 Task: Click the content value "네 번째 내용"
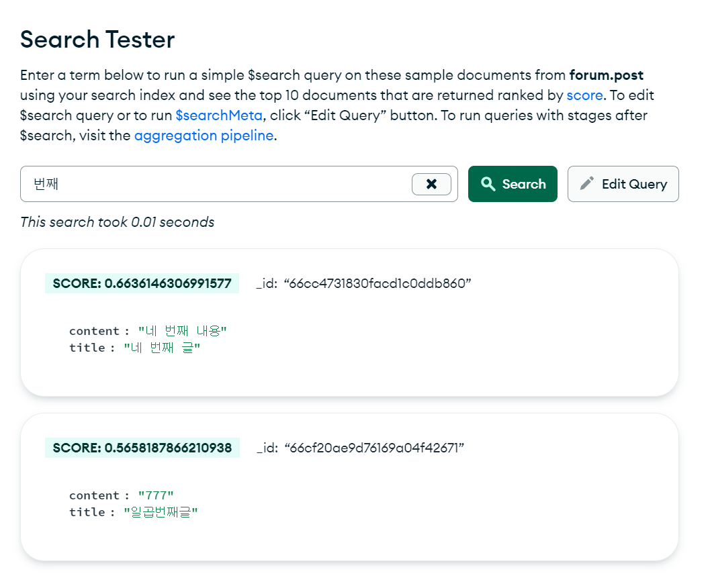tap(183, 331)
